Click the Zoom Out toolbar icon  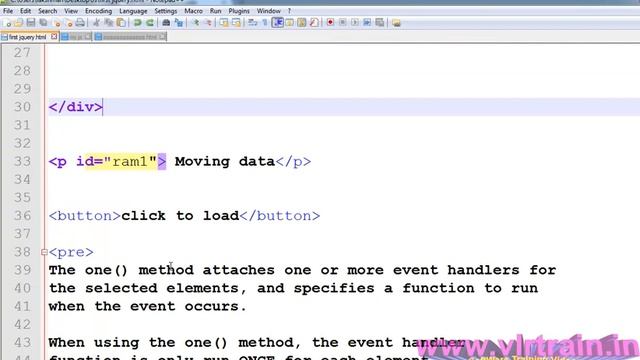(x=208, y=23)
